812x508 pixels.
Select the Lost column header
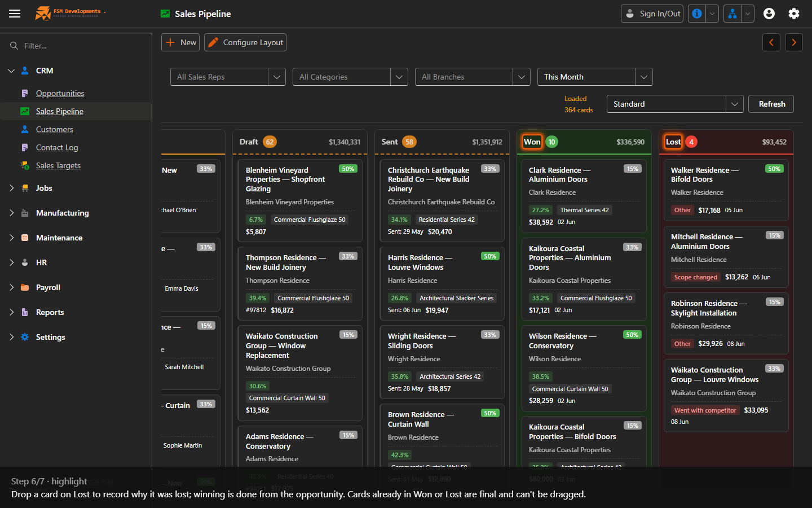(673, 142)
